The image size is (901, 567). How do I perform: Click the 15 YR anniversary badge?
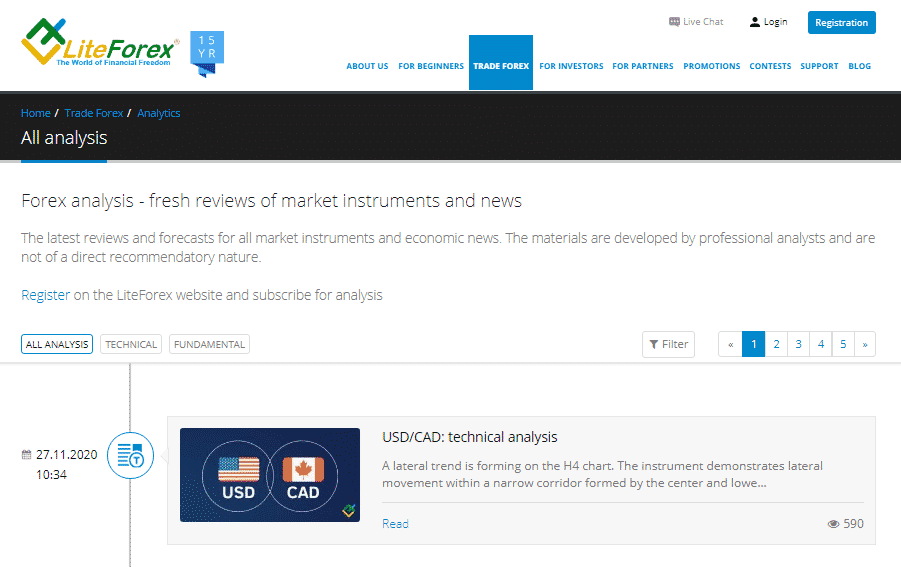tap(207, 53)
